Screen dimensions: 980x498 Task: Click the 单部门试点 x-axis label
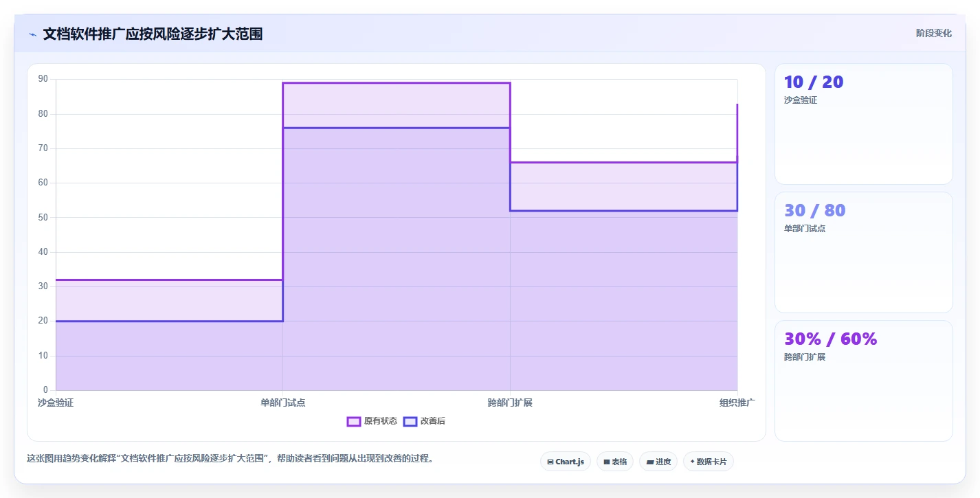pyautogui.click(x=282, y=403)
